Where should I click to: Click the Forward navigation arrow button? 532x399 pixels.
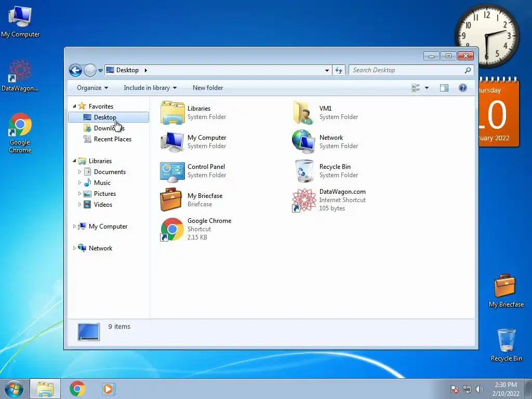click(x=90, y=70)
